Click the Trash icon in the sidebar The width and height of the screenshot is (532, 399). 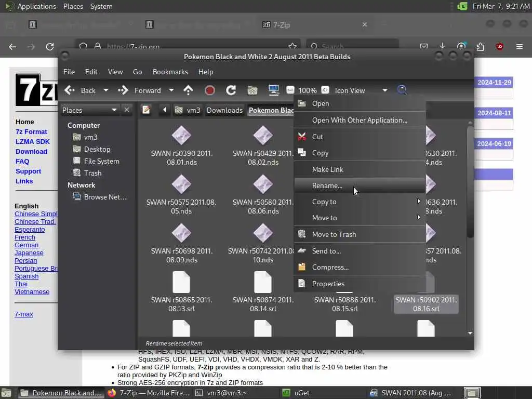(x=77, y=172)
